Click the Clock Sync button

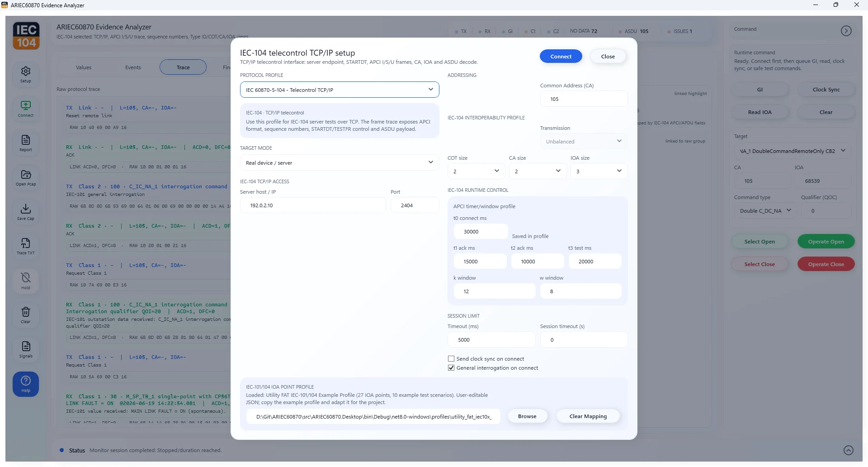[x=826, y=90]
